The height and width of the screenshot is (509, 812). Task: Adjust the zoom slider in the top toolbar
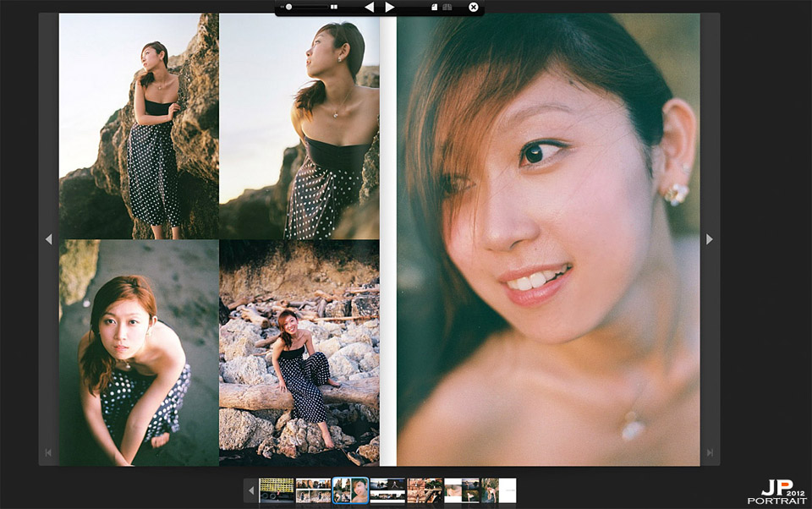[x=308, y=7]
